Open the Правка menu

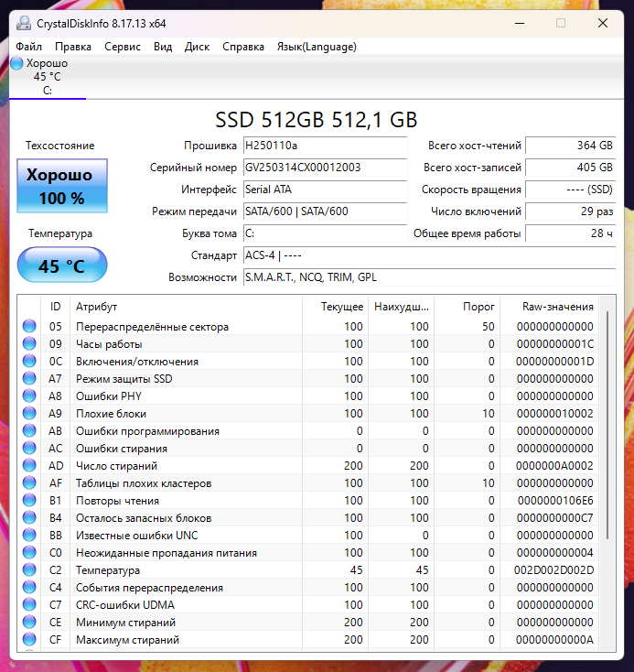pos(73,47)
